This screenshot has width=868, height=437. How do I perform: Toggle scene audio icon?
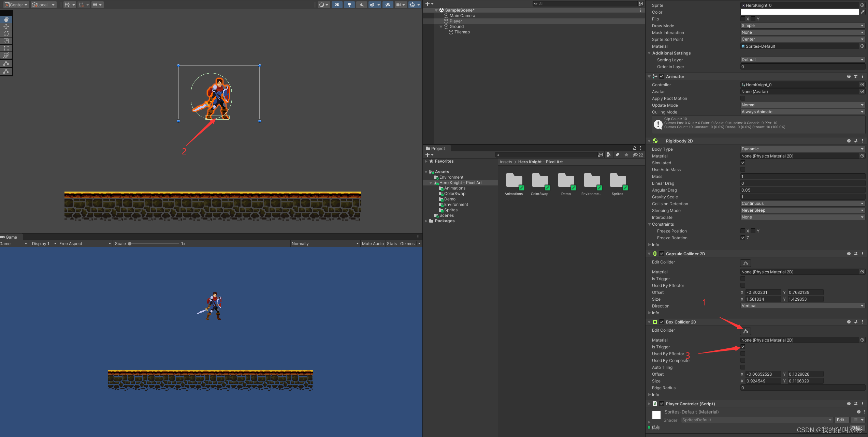362,5
